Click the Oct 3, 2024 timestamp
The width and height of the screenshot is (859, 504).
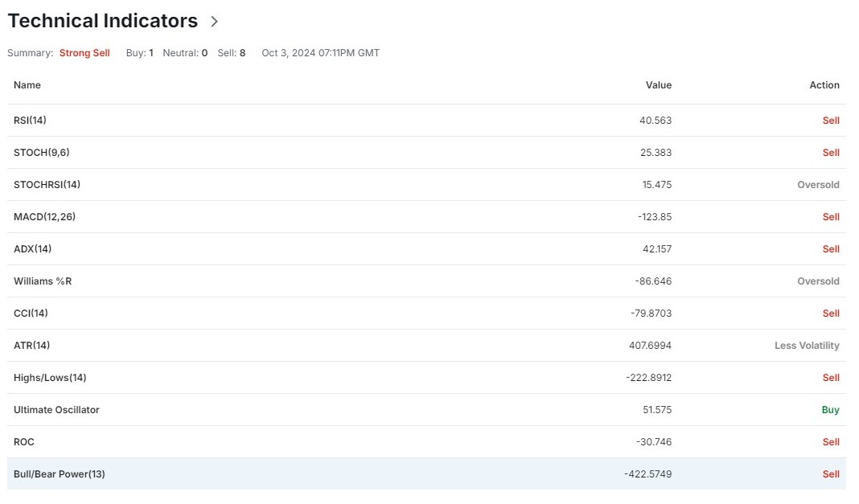(320, 53)
